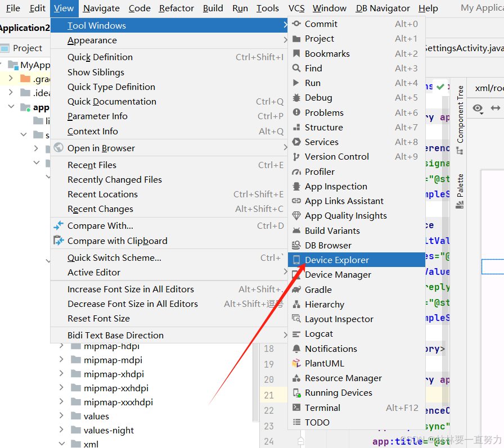Click the Logcat icon in submenu
The width and height of the screenshot is (504, 448).
(x=296, y=334)
